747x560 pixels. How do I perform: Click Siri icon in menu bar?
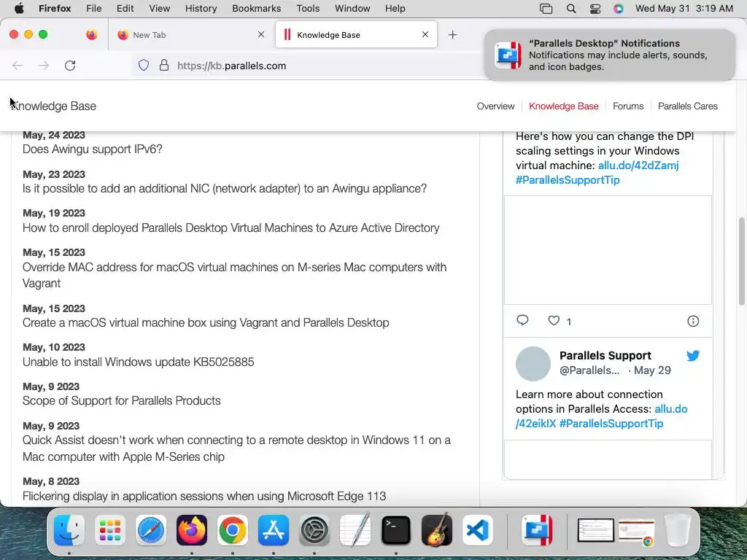pyautogui.click(x=619, y=9)
